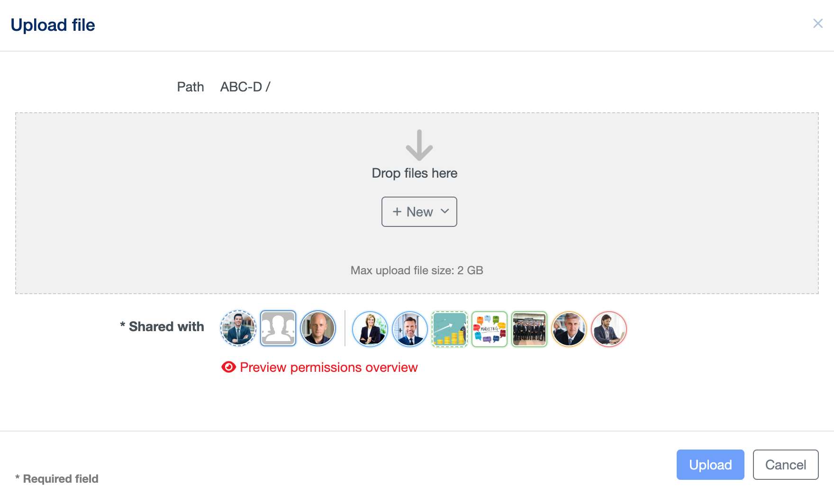The width and height of the screenshot is (834, 504).
Task: Select the gray-haired man with orange border
Action: pyautogui.click(x=569, y=329)
